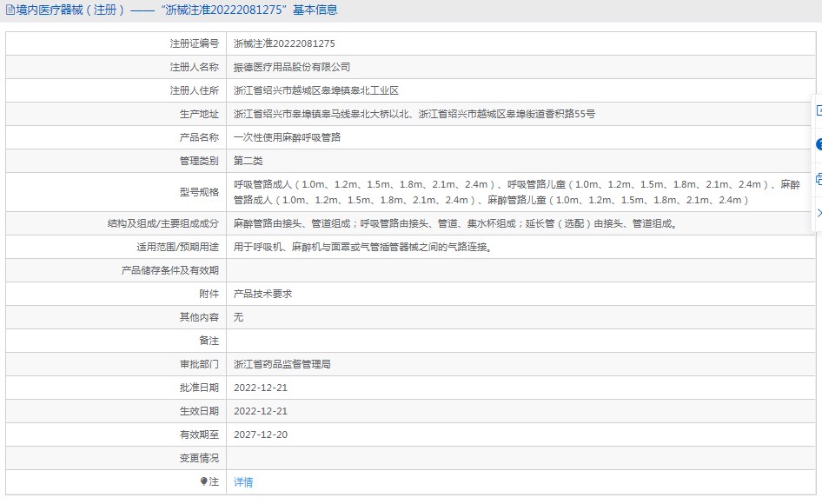Select the 批准日期 value 2022-12-21

coord(261,388)
